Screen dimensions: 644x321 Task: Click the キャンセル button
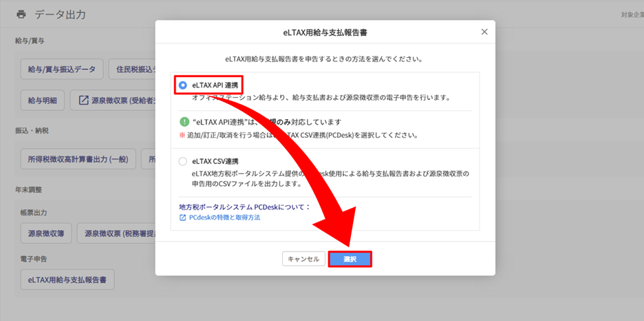(x=303, y=259)
